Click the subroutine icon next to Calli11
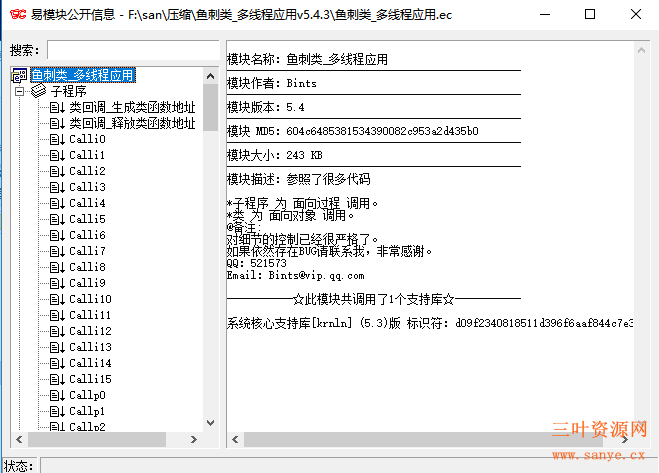This screenshot has width=659, height=473. tap(57, 315)
